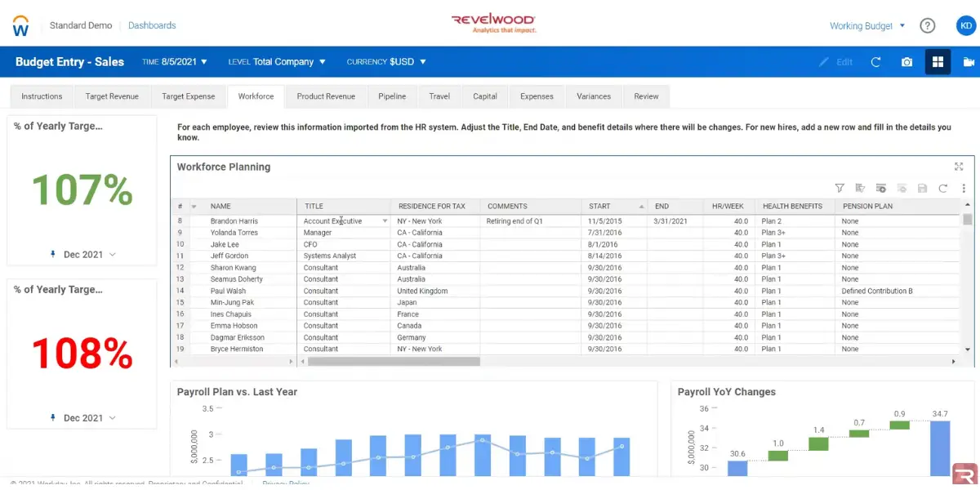This screenshot has height=490, width=980.
Task: Select the Retiring end of Q1 comment cell
Action: click(531, 221)
